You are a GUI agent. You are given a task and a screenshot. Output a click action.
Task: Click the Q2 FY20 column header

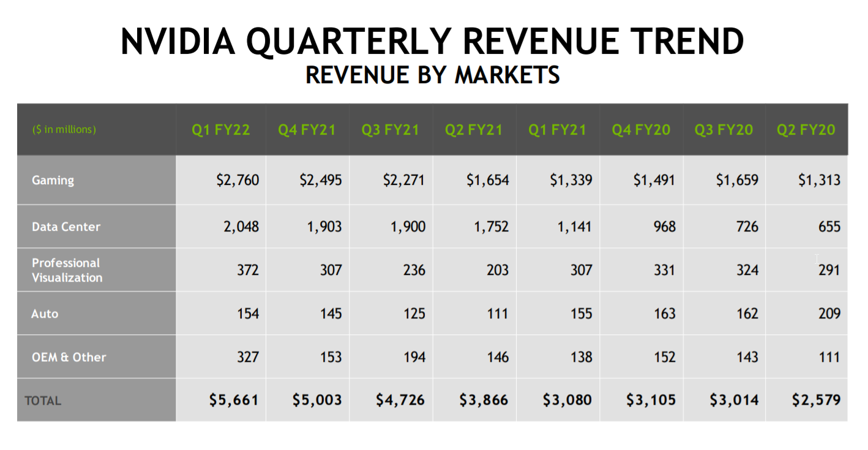pyautogui.click(x=806, y=130)
